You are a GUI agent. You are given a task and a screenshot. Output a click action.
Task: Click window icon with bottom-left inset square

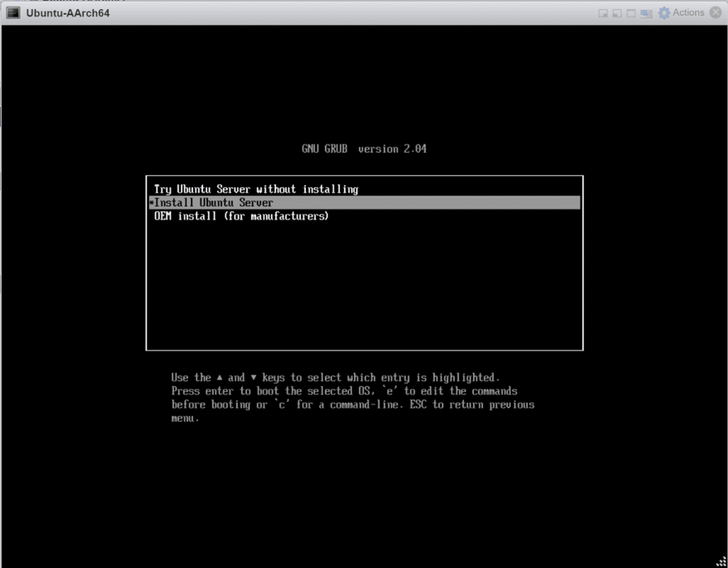pos(617,13)
